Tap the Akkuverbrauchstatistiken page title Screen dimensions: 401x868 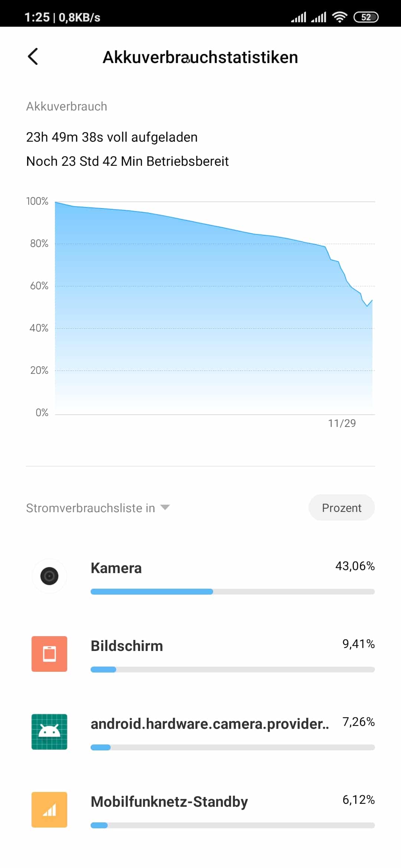click(200, 57)
